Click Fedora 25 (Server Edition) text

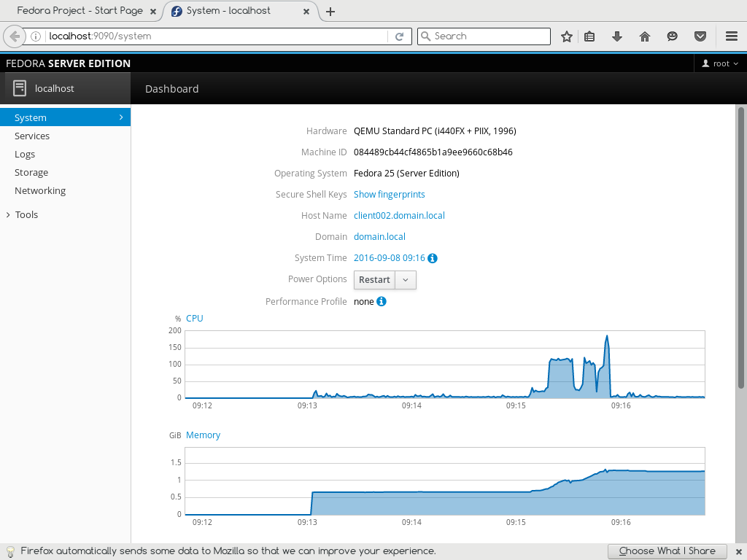pyautogui.click(x=406, y=174)
